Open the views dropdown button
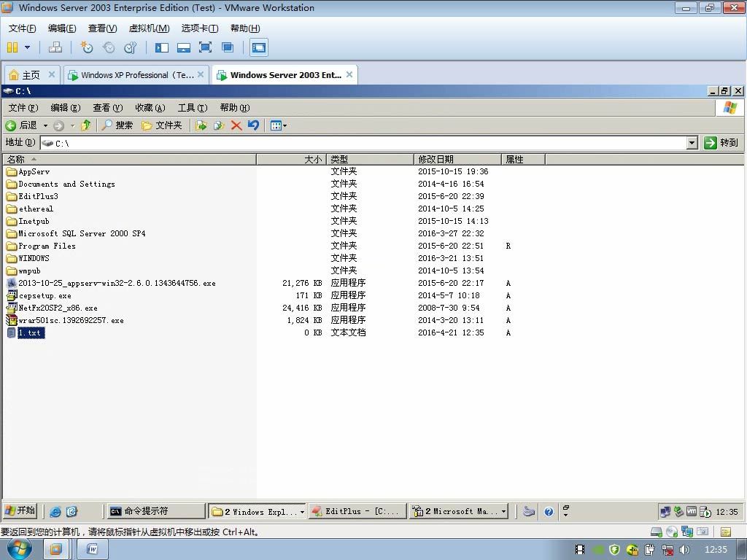The height and width of the screenshot is (560, 747). 278,125
